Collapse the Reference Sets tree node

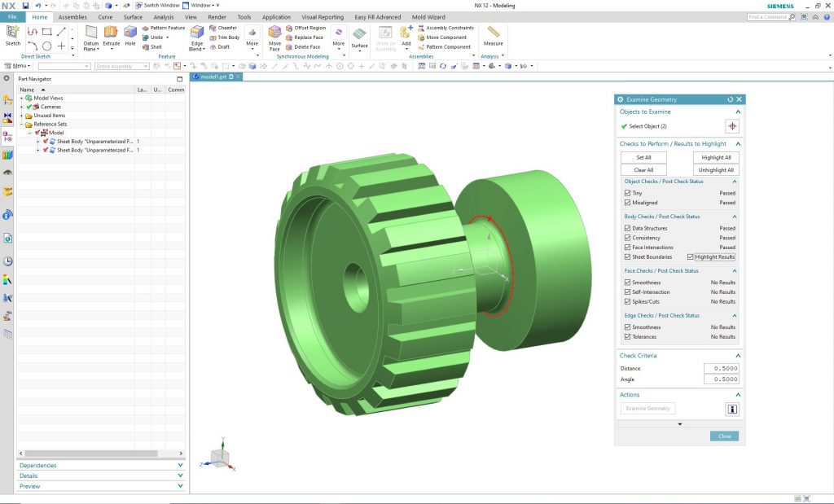click(x=21, y=125)
